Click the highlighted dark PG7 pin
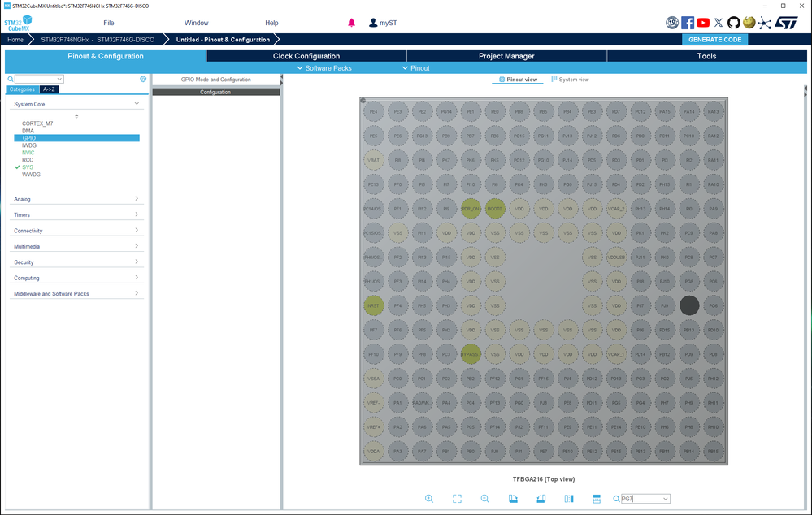The height and width of the screenshot is (515, 812). [688, 305]
